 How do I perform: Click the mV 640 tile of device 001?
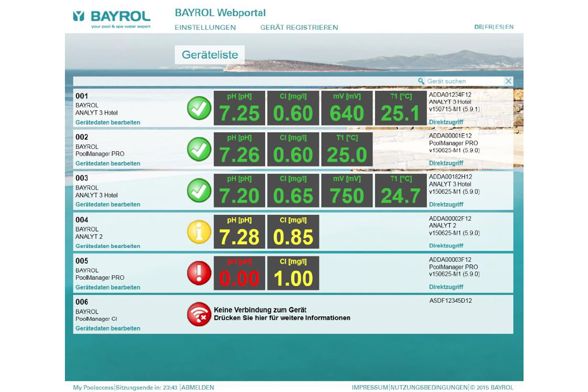coord(347,108)
